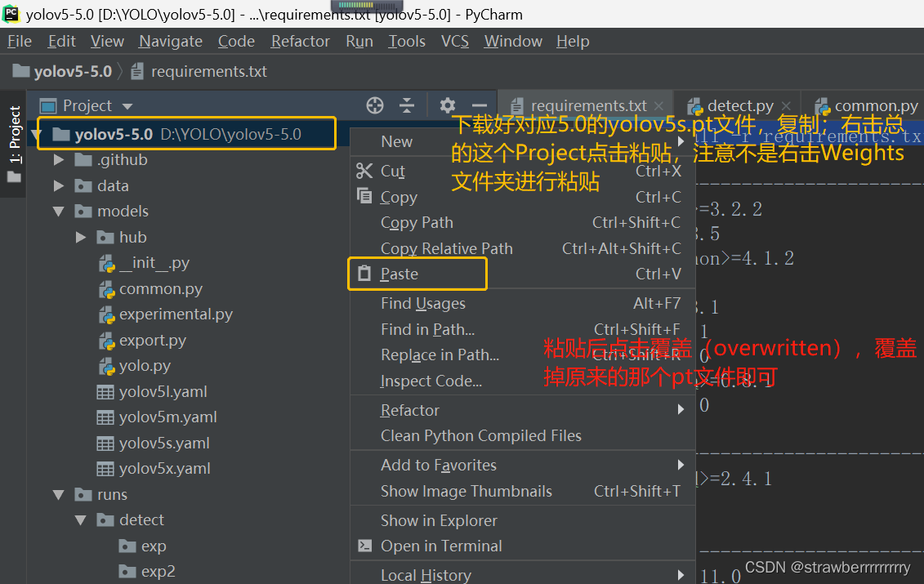Expand the hub folder under models
Viewport: 924px width, 584px height.
pyautogui.click(x=80, y=237)
